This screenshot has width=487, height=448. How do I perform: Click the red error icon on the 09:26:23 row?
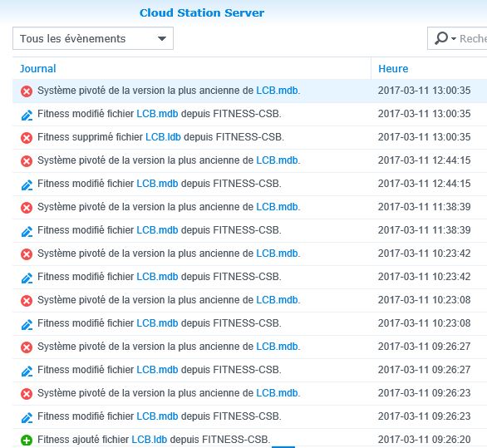pos(27,394)
